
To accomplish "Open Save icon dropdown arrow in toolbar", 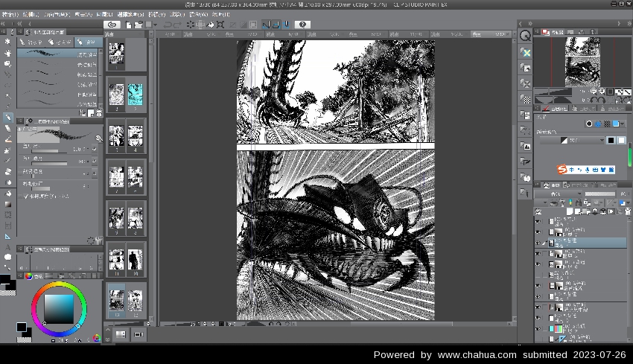I will coord(155,25).
